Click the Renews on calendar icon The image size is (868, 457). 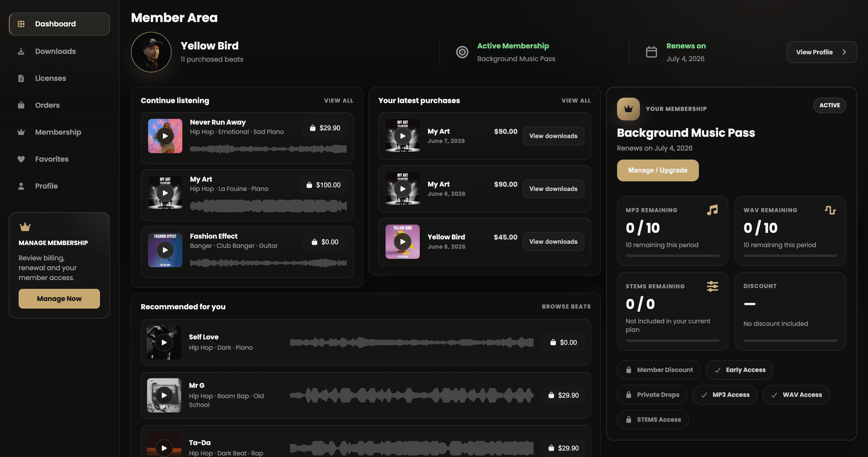pos(651,52)
